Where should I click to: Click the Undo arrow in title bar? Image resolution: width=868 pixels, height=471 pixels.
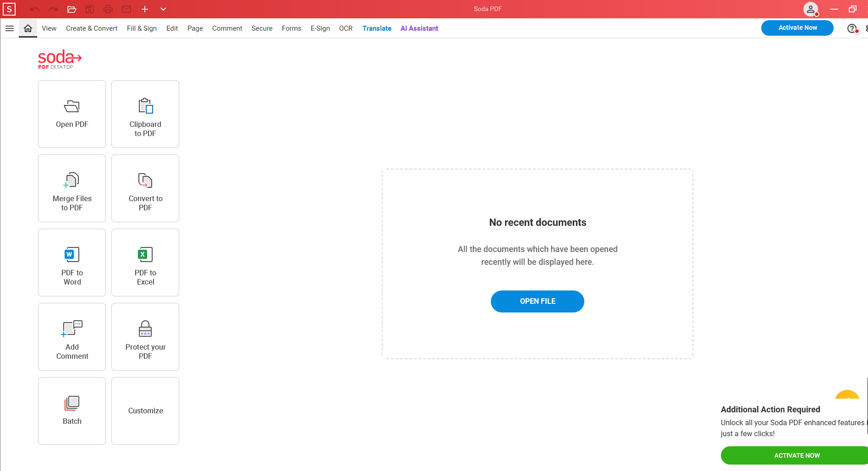click(35, 9)
